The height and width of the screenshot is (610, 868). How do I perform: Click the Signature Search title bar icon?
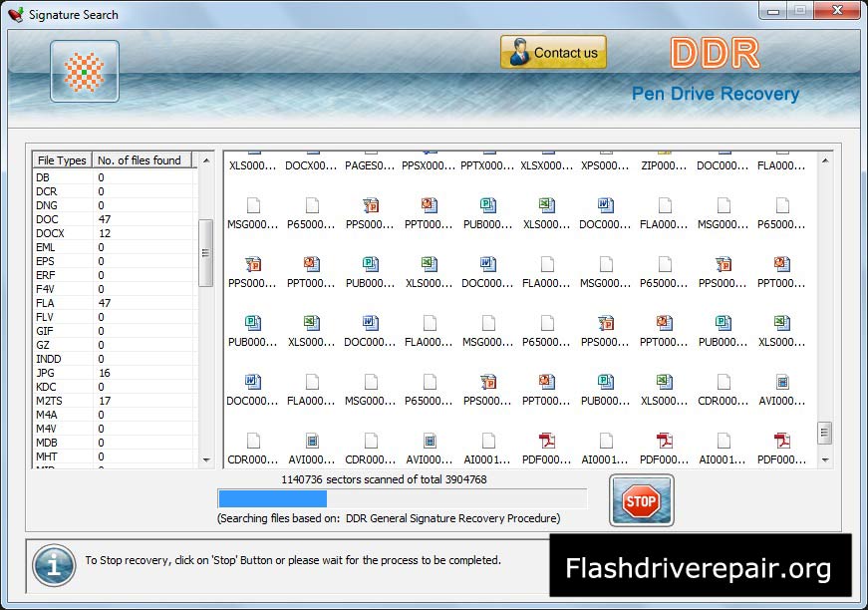coord(16,14)
